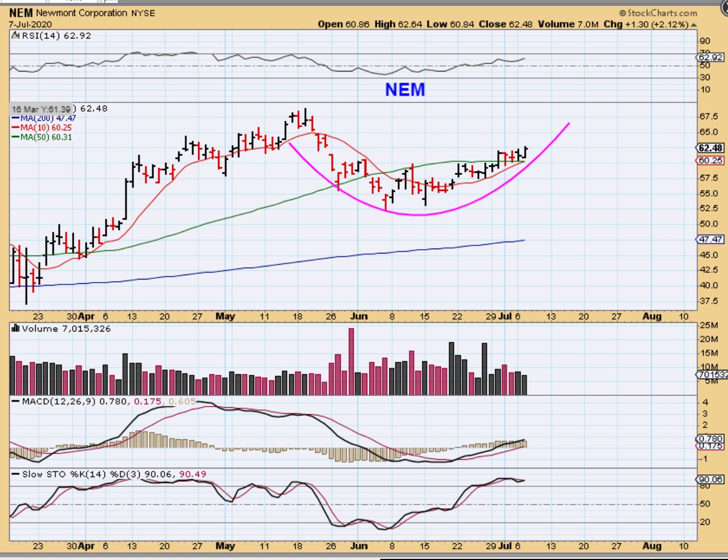Click the Apr label on bottom date axis
Viewport: 728px width, 560px height.
(x=86, y=546)
